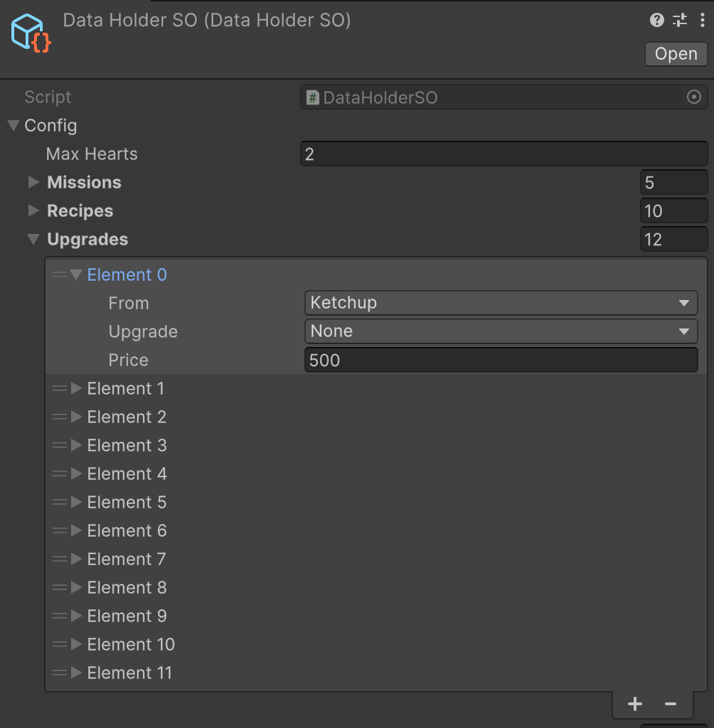
Task: Open the Upgrade dropdown showing None
Action: click(x=501, y=331)
